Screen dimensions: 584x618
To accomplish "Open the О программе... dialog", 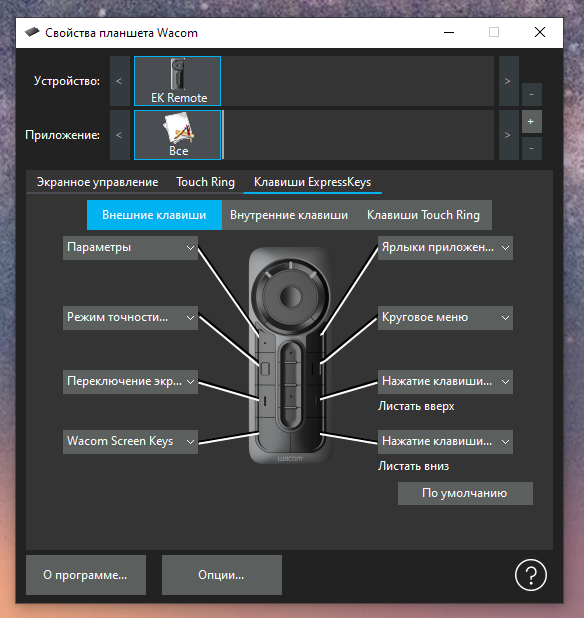I will coord(86,575).
